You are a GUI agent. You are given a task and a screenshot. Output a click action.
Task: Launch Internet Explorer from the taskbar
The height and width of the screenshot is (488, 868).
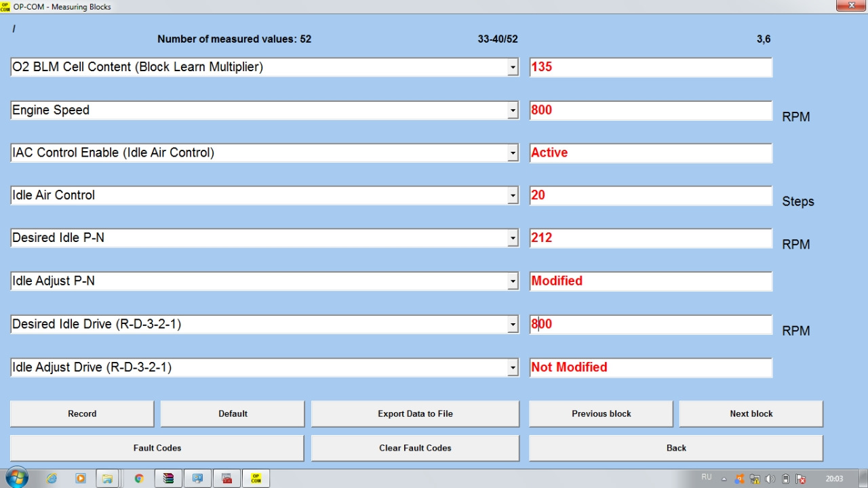(52, 479)
